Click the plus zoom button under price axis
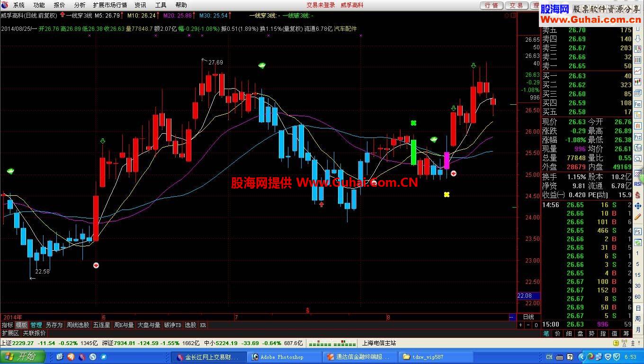Viewport: 644px width, 364px height. coord(520,325)
